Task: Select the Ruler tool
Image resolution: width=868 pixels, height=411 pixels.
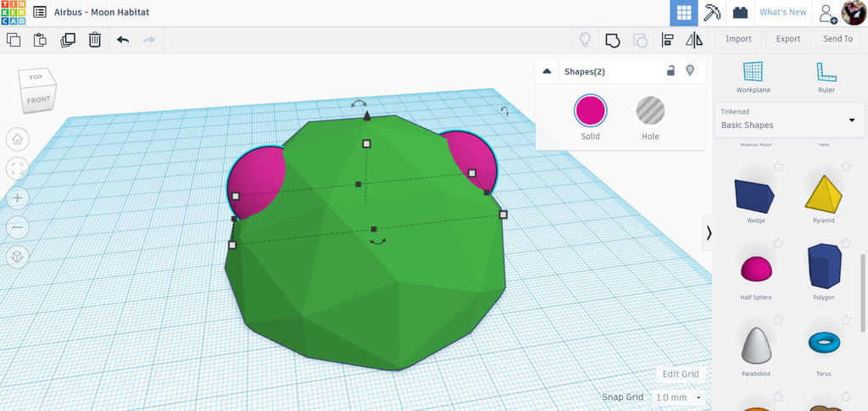Action: click(826, 77)
